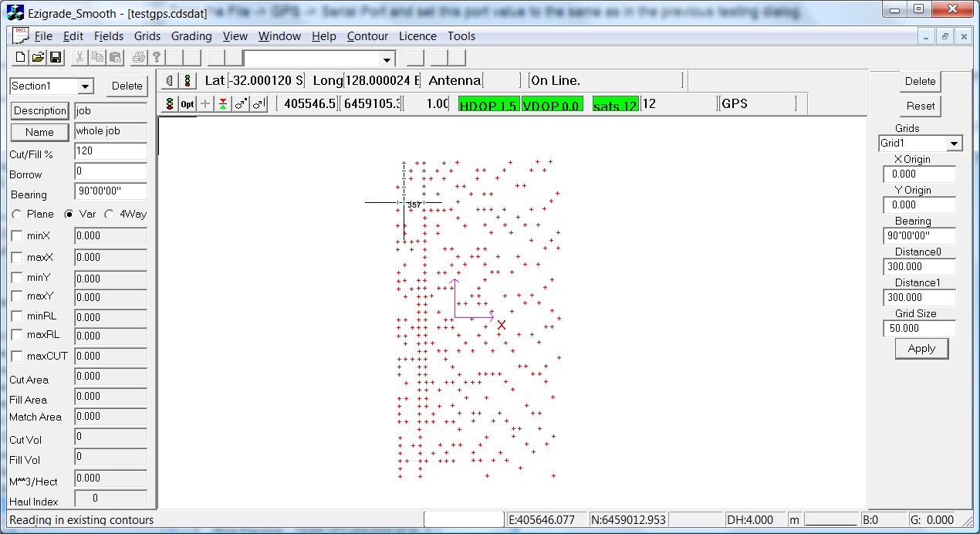The width and height of the screenshot is (980, 534).
Task: Click the New file toolbar icon
Action: [x=21, y=58]
